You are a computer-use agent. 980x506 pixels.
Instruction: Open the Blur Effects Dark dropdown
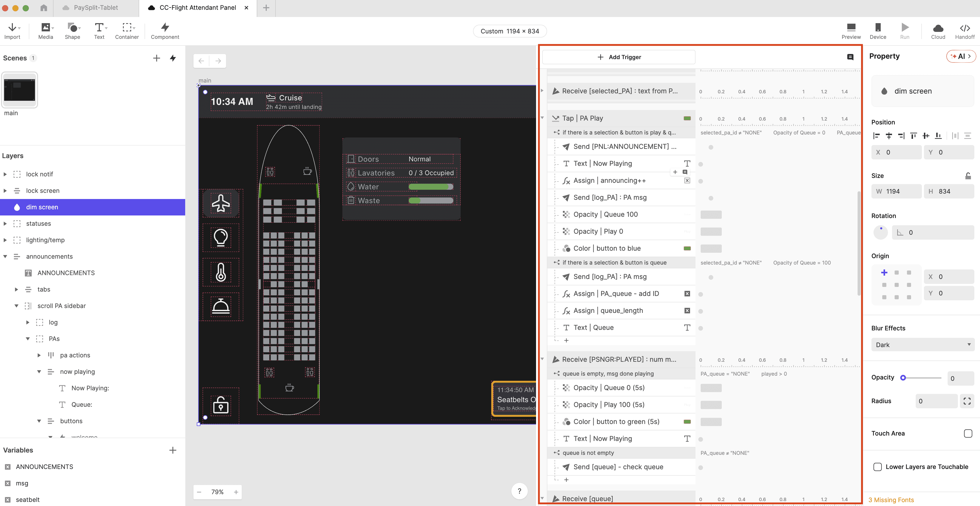click(x=923, y=345)
